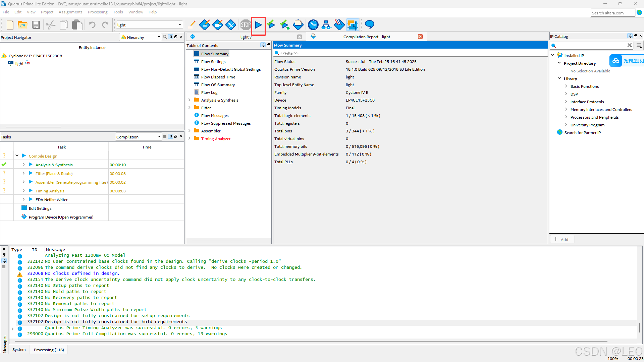
Task: Toggle pin on IP Catalog panel
Action: click(630, 36)
